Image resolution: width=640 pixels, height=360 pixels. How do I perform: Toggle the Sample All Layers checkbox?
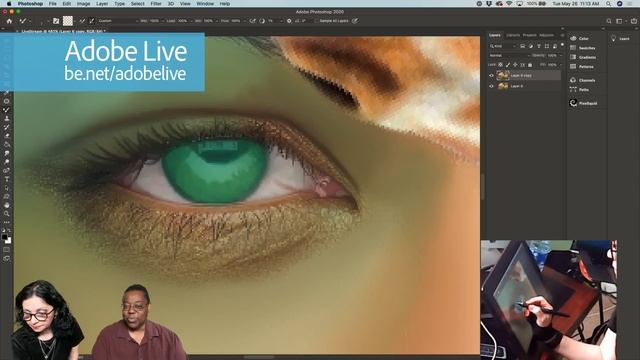(x=316, y=21)
